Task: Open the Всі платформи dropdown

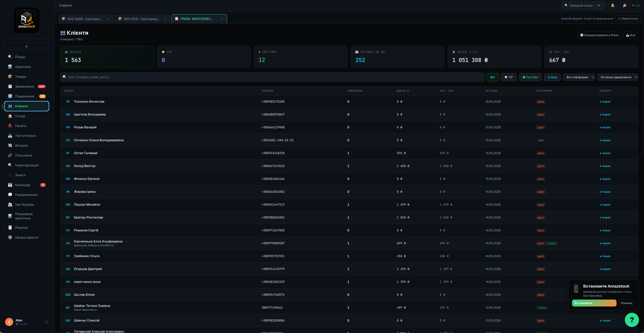Action: click(579, 77)
